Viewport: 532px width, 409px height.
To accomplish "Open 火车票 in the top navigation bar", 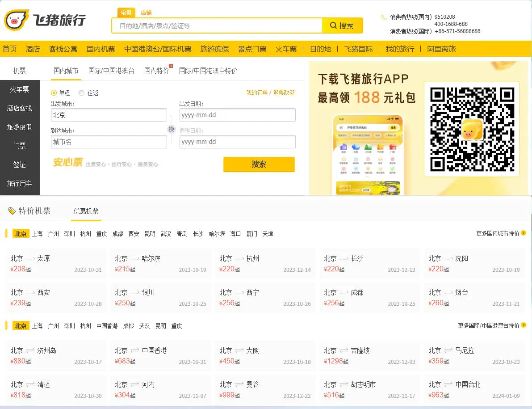I will click(286, 49).
